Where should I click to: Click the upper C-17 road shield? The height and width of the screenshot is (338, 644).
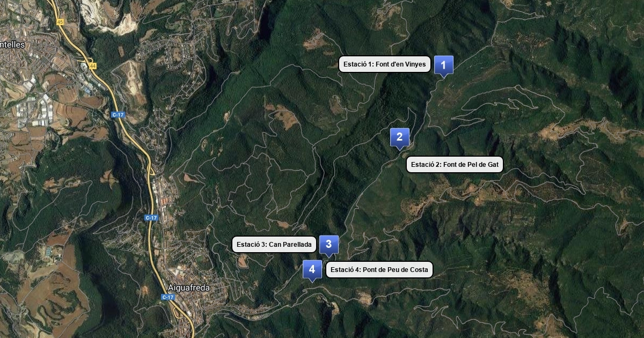tap(118, 115)
